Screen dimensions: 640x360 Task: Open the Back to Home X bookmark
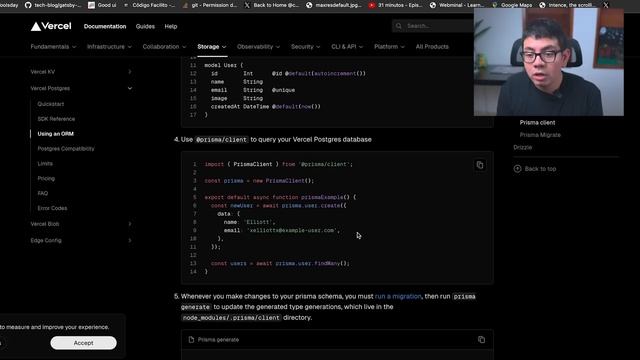pos(271,5)
